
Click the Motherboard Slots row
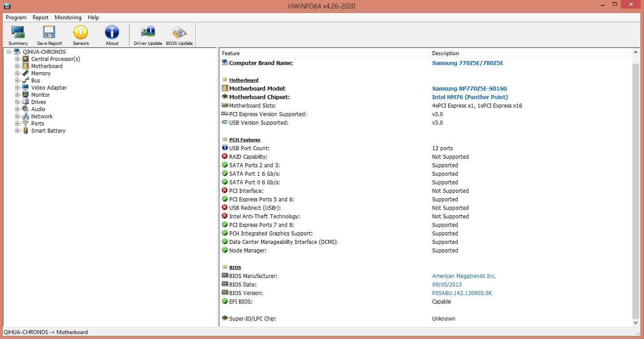click(426, 106)
